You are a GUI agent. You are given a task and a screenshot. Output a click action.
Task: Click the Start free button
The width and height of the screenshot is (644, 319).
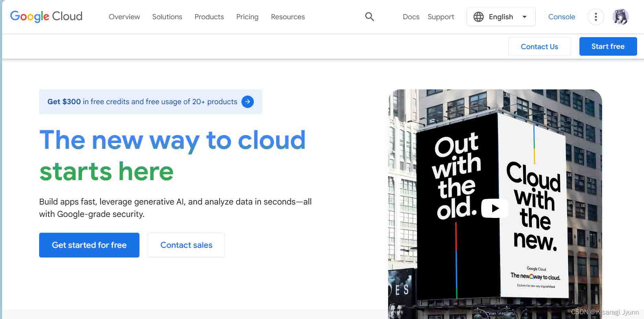click(608, 46)
